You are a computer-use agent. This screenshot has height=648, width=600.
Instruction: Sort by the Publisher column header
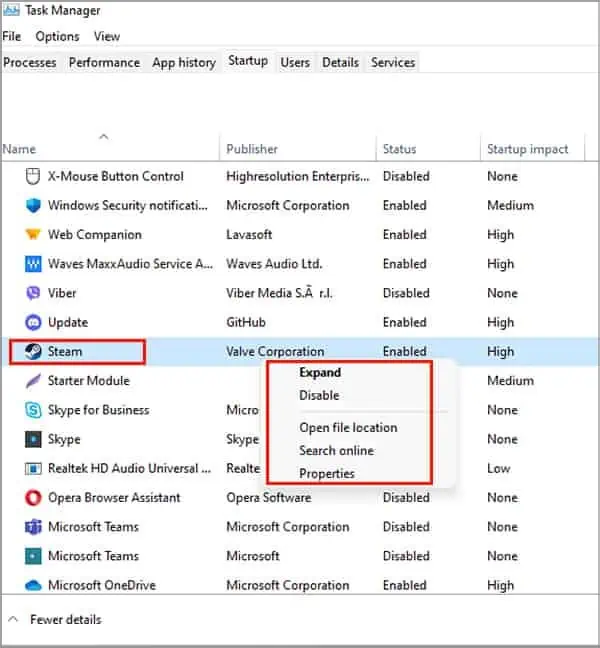click(x=252, y=149)
